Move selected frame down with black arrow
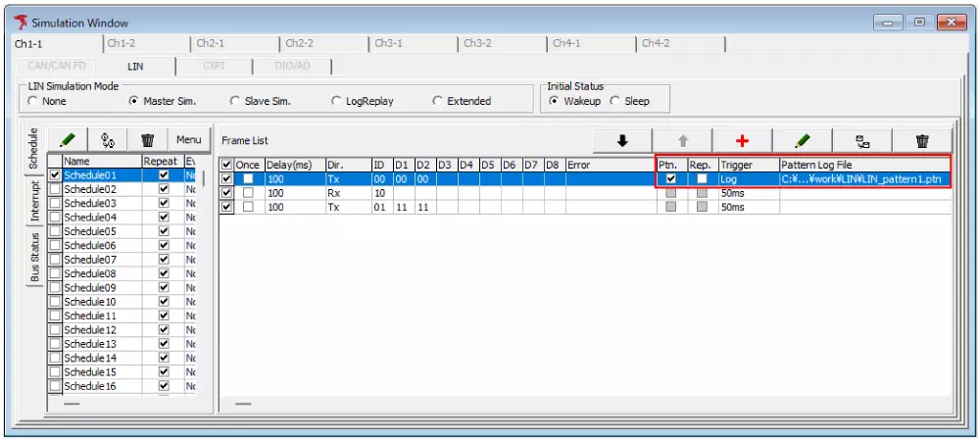Screen dimensions: 980x439 622,141
